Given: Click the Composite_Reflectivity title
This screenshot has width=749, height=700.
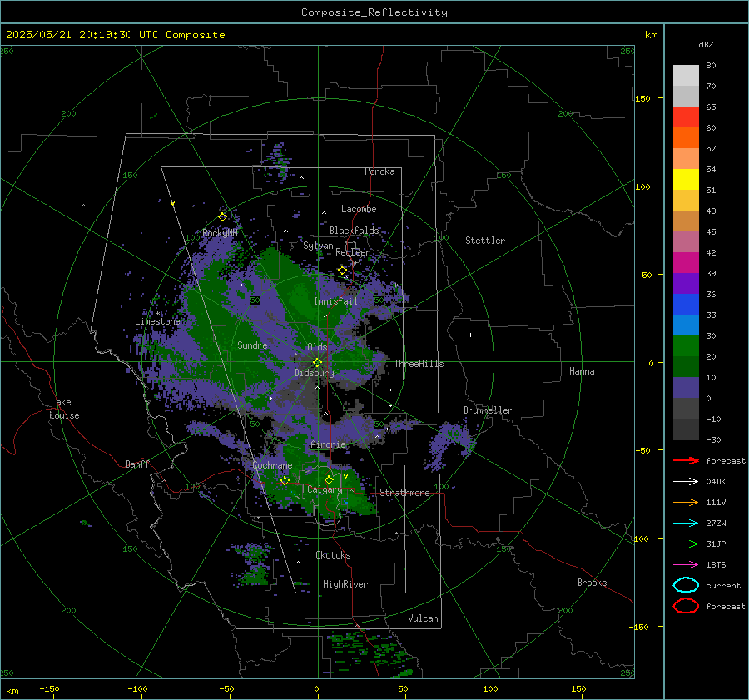Looking at the screenshot, I should pos(374,12).
